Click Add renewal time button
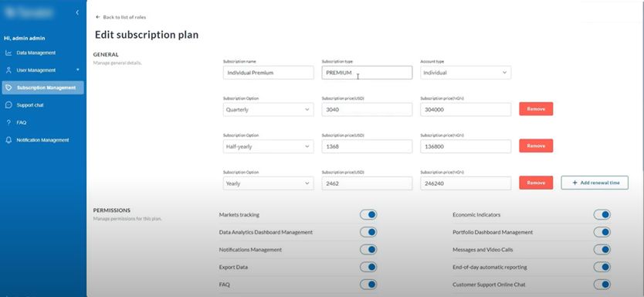Screen dimensions: 644x297 tap(595, 183)
